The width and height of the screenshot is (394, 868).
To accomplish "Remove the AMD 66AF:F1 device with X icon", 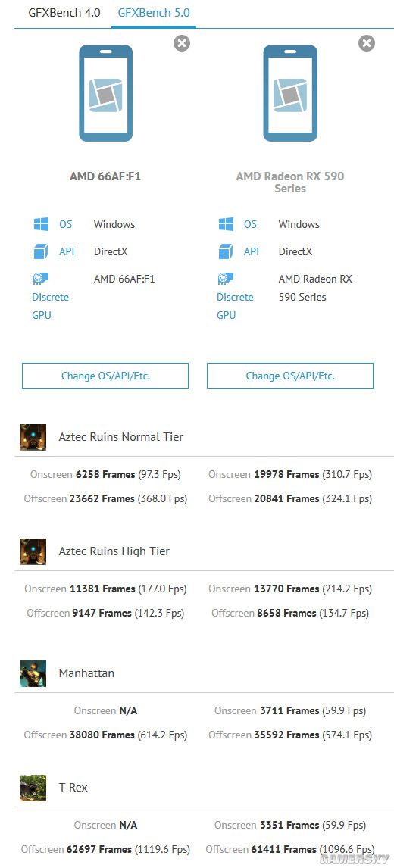I will [182, 43].
